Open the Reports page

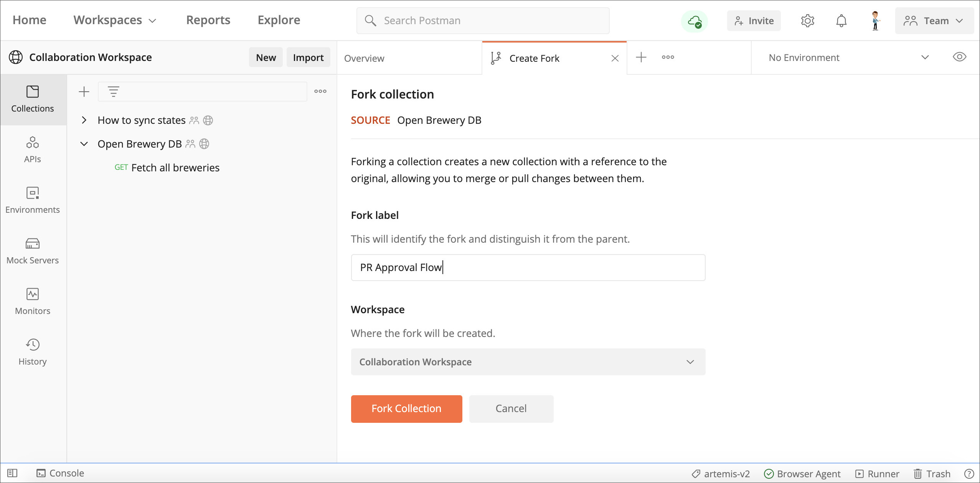click(208, 20)
